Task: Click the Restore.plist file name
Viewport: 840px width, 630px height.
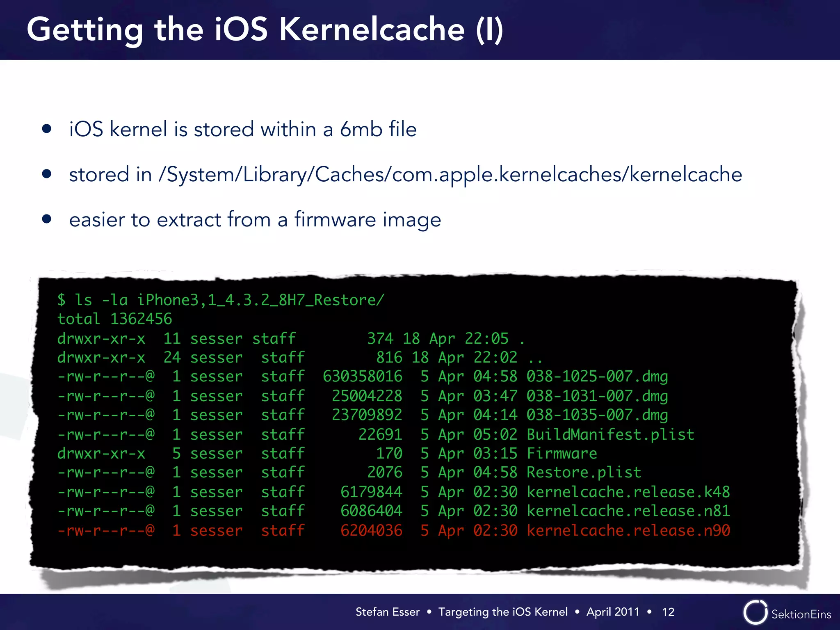Action: pos(584,472)
